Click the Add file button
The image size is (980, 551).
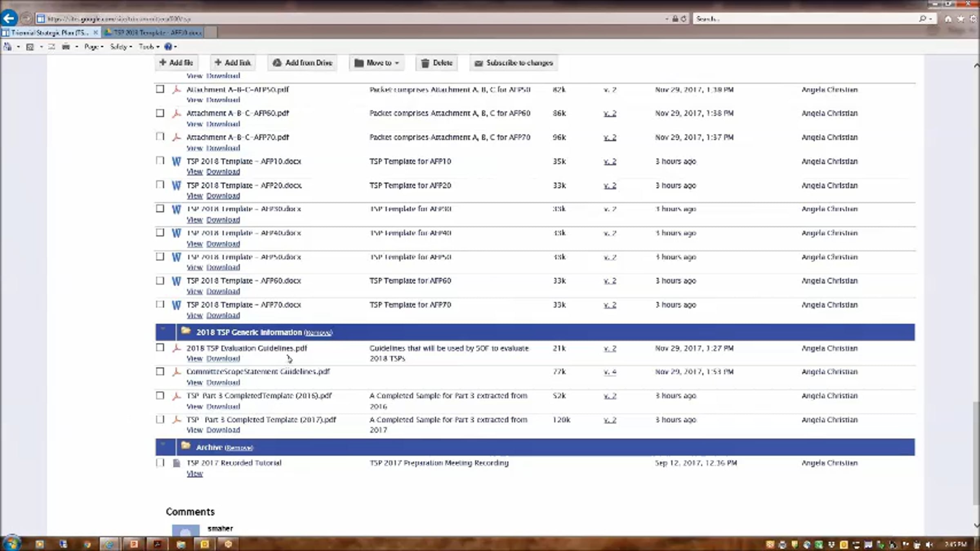[176, 63]
